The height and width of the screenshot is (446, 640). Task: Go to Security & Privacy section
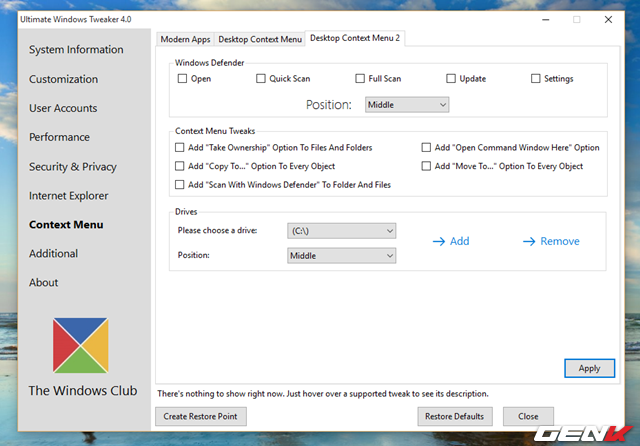pyautogui.click(x=73, y=166)
